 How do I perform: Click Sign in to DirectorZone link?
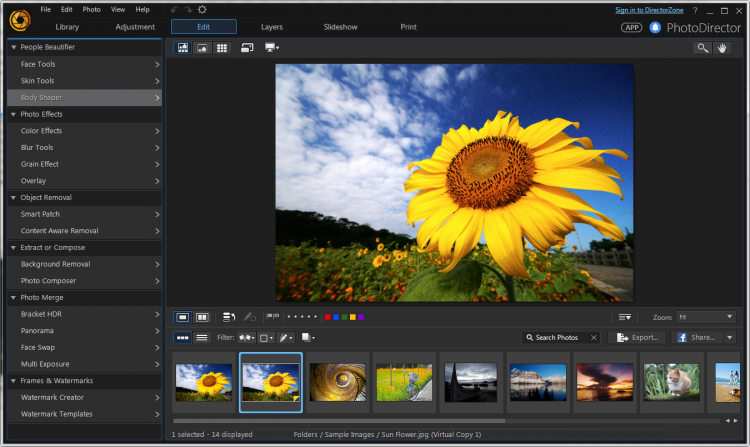(649, 10)
